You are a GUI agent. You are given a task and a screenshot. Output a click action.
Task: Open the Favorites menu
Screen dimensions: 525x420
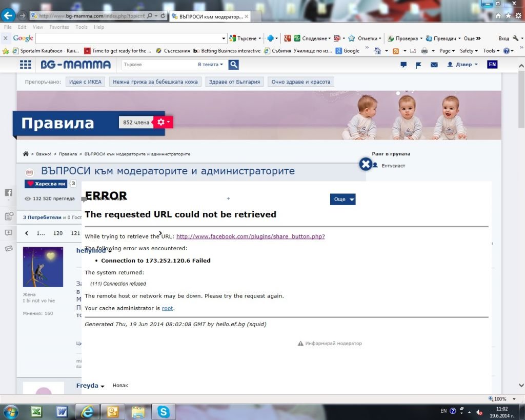click(x=59, y=27)
